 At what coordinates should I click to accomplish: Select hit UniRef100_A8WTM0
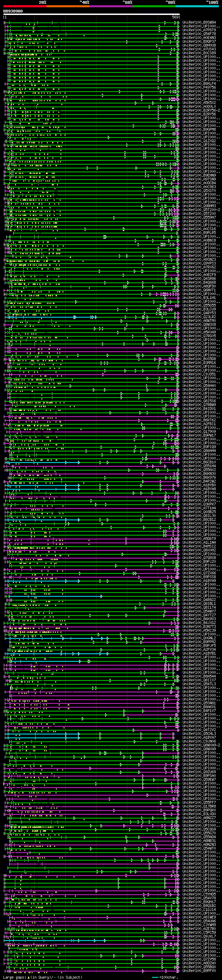[199, 321]
